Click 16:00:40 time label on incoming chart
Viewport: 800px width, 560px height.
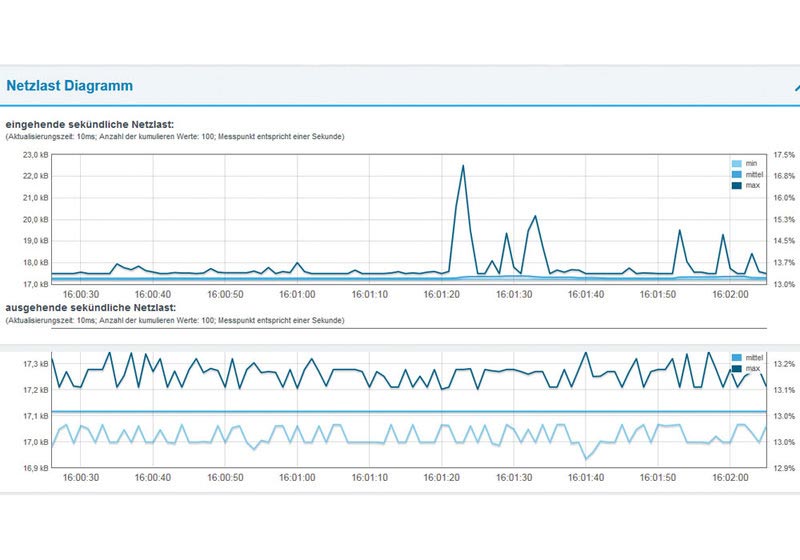pos(153,294)
